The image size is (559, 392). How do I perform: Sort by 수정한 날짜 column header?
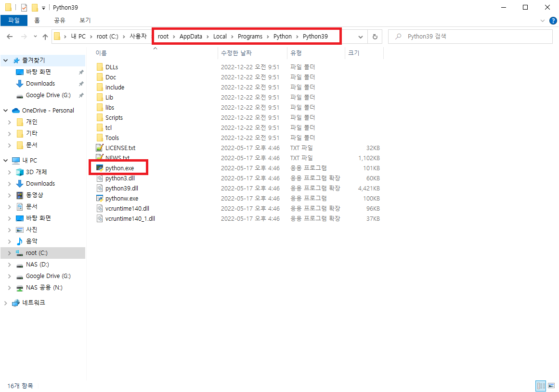click(x=236, y=53)
